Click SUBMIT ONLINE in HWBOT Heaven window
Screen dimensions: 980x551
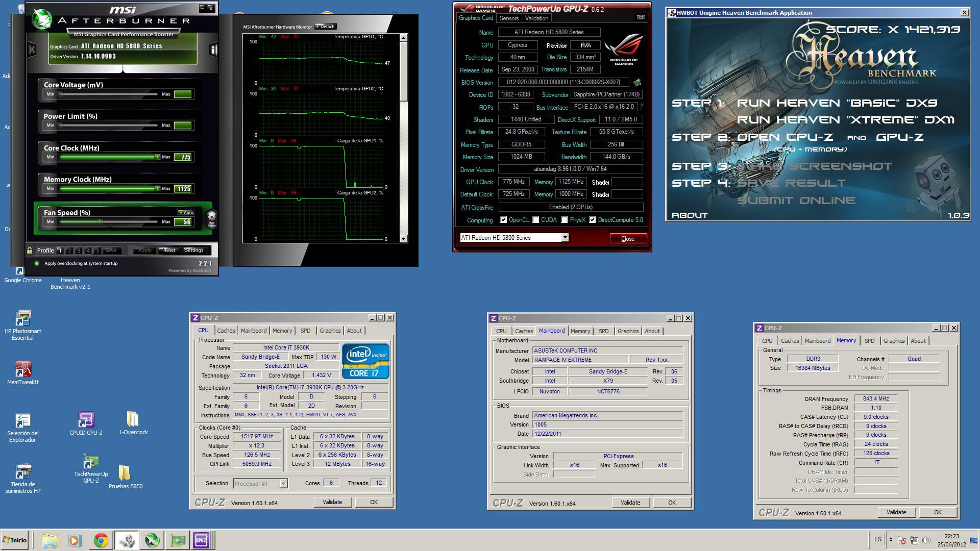pos(796,201)
